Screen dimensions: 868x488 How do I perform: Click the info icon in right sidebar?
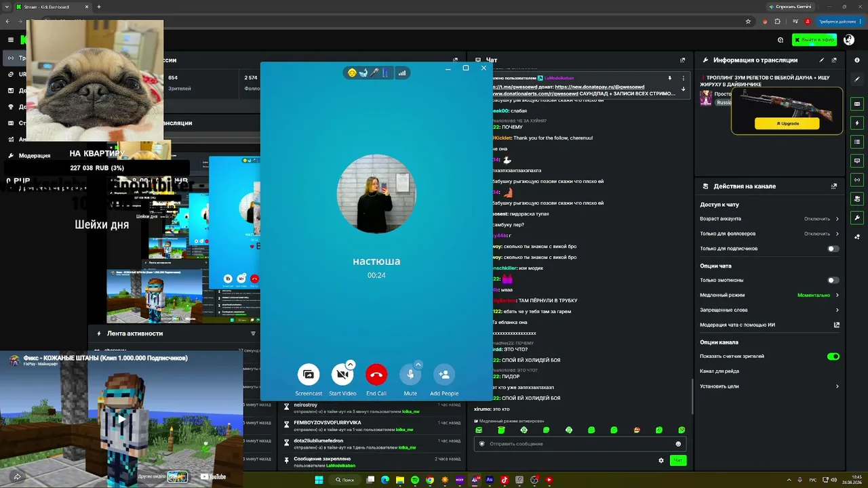point(857,60)
